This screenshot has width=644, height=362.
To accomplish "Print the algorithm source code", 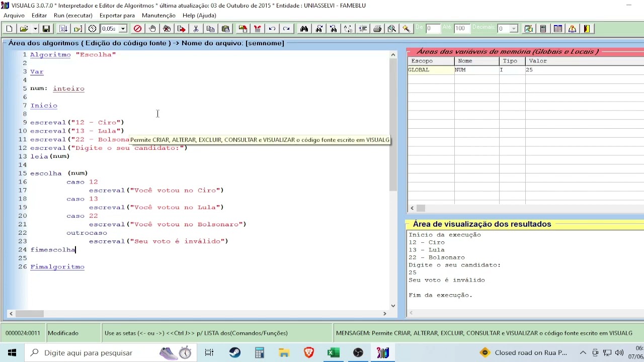I will (x=377, y=29).
